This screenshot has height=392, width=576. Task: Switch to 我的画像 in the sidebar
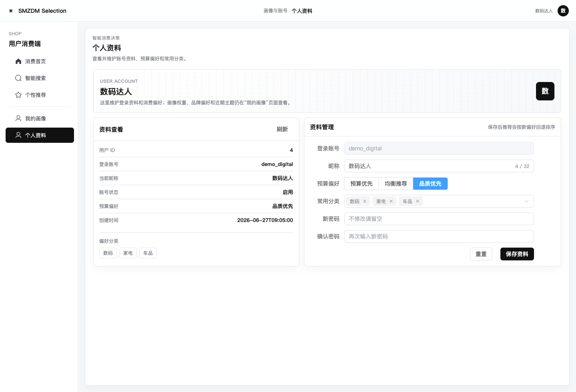coord(40,118)
